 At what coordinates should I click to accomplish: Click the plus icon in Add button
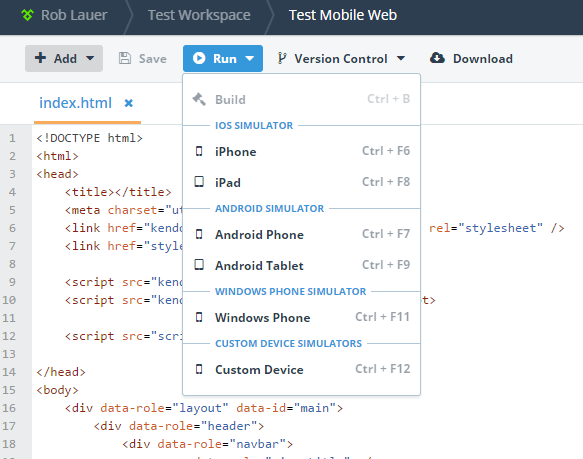click(40, 58)
